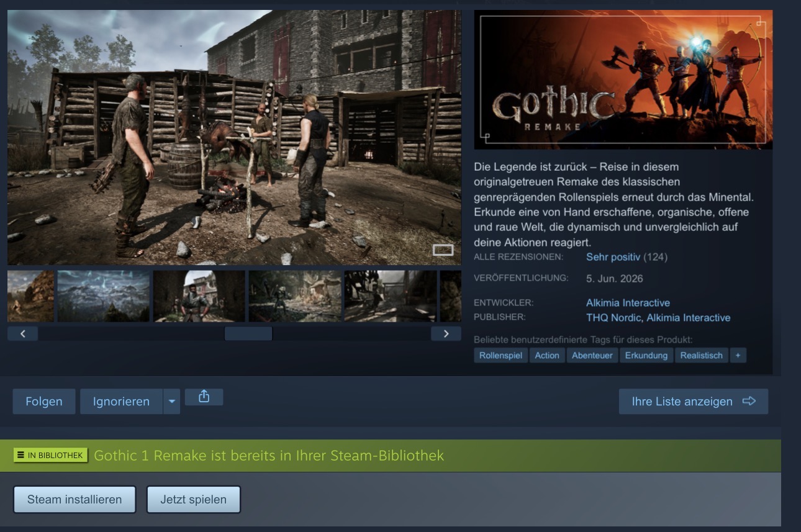This screenshot has height=532, width=801.
Task: Select the Rollenspiel tag
Action: point(500,355)
